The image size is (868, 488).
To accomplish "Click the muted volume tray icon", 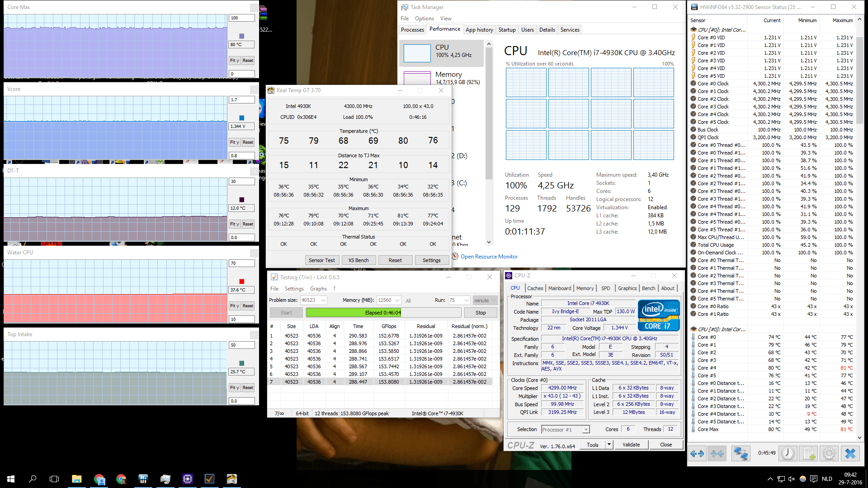I will [x=792, y=479].
